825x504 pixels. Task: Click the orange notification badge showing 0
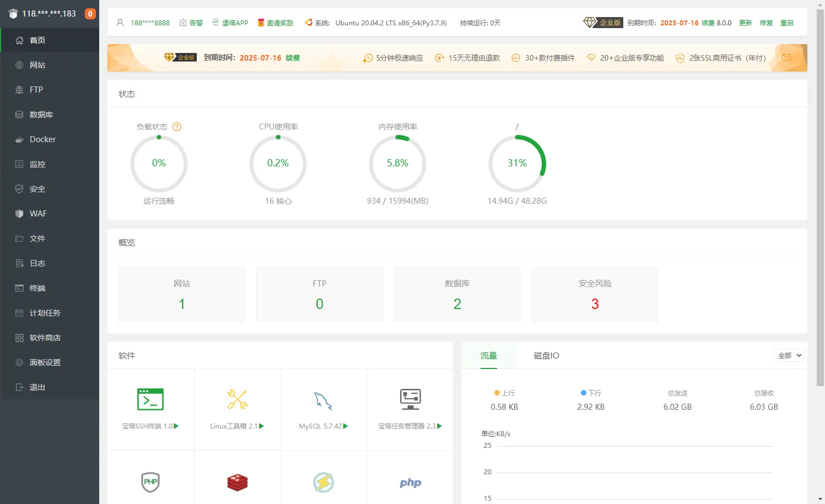90,14
